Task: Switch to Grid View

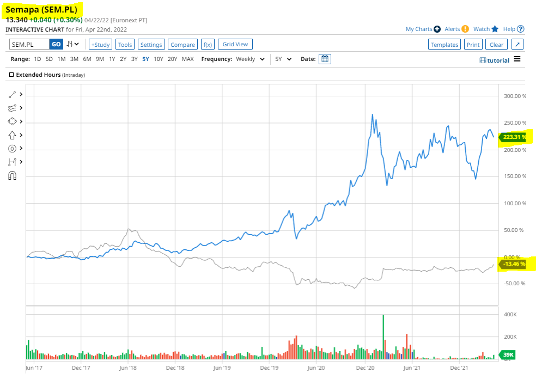Action: 235,44
